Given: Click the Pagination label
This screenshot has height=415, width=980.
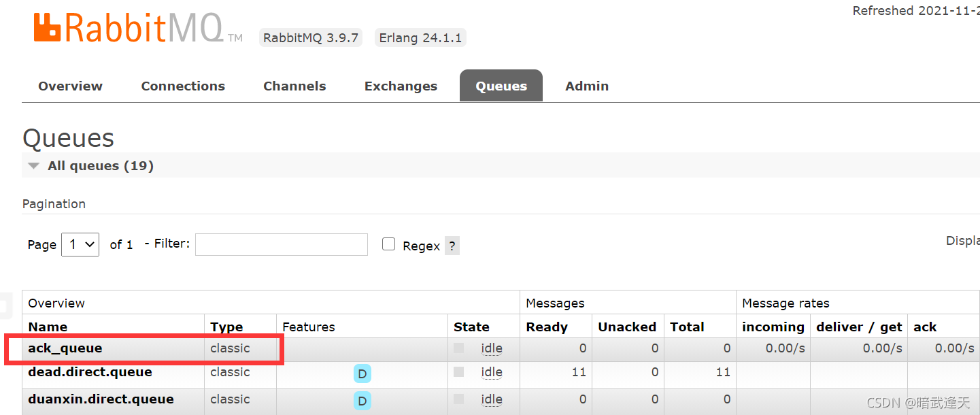Looking at the screenshot, I should (54, 204).
